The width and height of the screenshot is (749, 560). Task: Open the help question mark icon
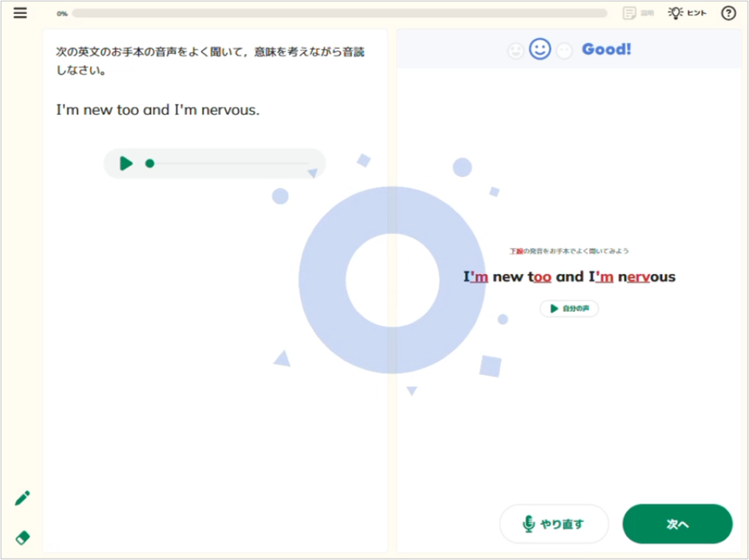click(728, 13)
